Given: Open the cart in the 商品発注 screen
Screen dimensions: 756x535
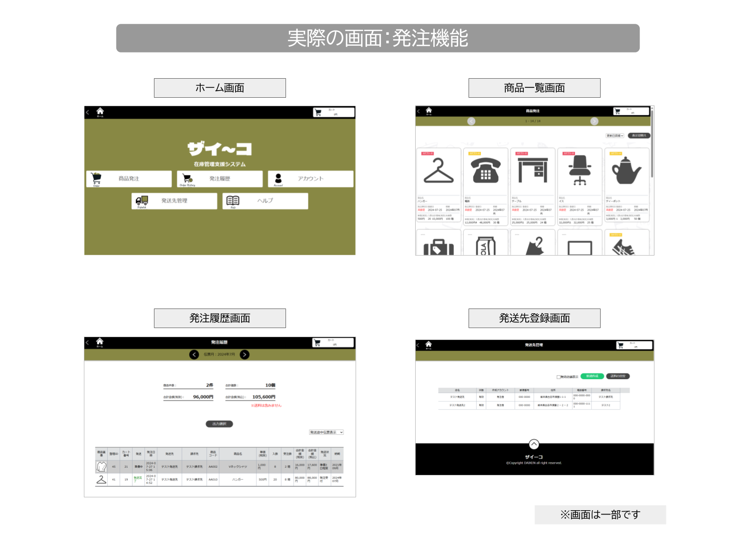Looking at the screenshot, I should pos(631,111).
